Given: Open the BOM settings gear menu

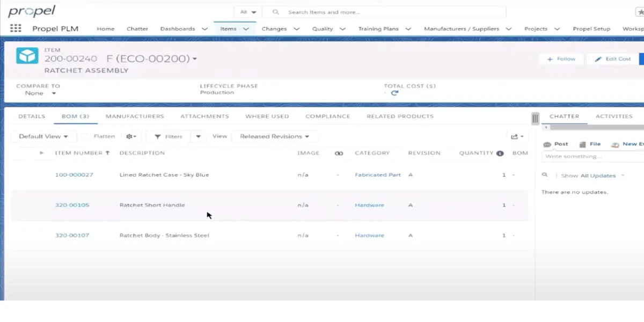Looking at the screenshot, I should coord(131,136).
